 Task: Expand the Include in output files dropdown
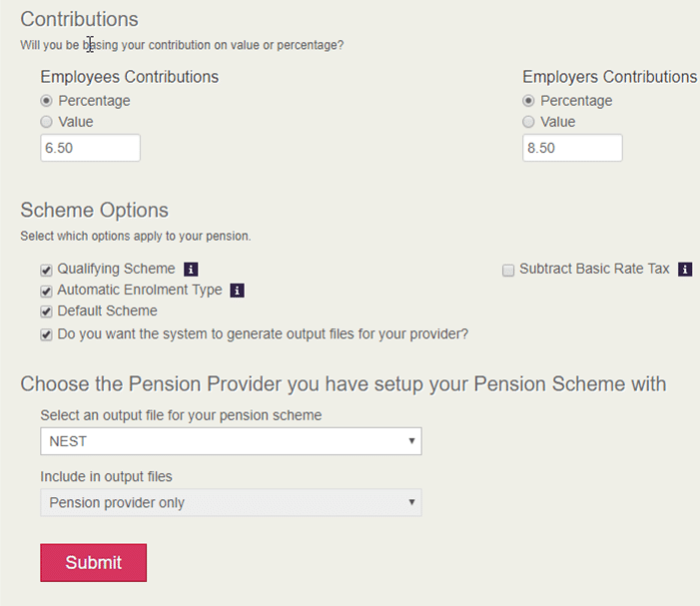tap(231, 502)
